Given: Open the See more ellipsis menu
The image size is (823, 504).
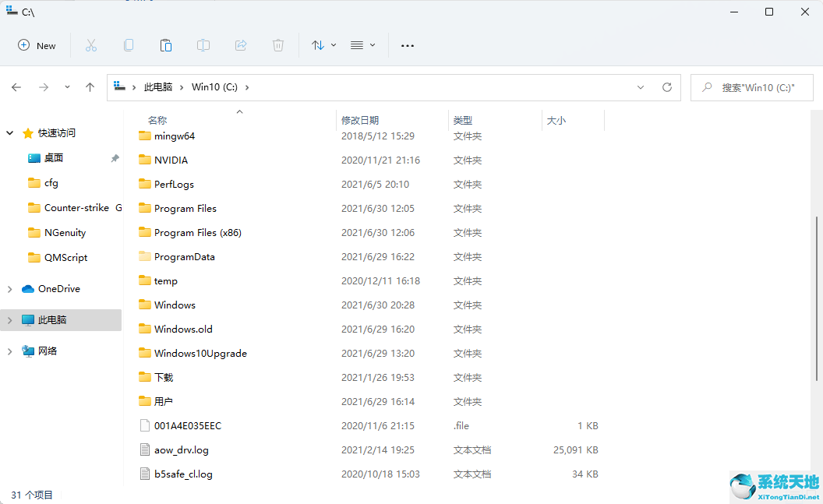Looking at the screenshot, I should click(408, 46).
